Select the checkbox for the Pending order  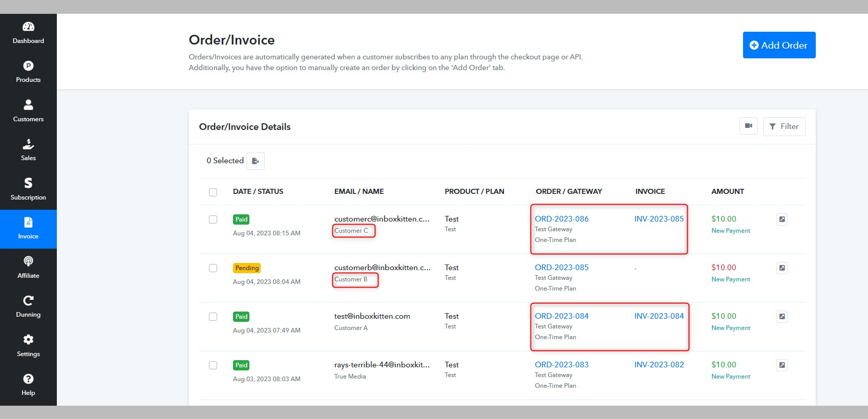[213, 268]
